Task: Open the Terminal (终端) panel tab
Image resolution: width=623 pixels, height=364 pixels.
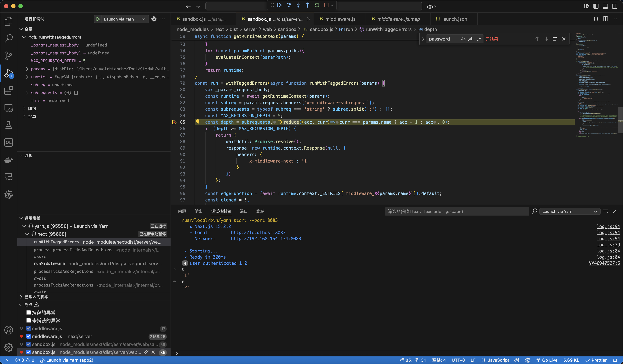Action: [x=260, y=211]
